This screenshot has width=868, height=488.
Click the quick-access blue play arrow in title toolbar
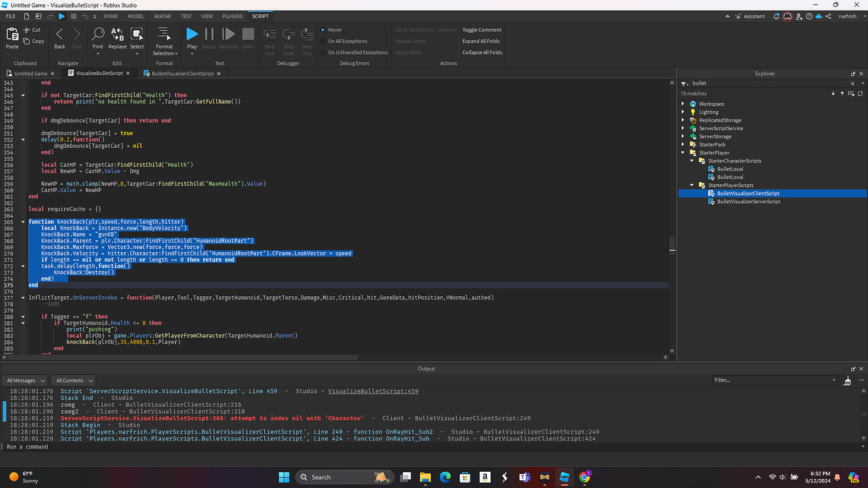[62, 16]
